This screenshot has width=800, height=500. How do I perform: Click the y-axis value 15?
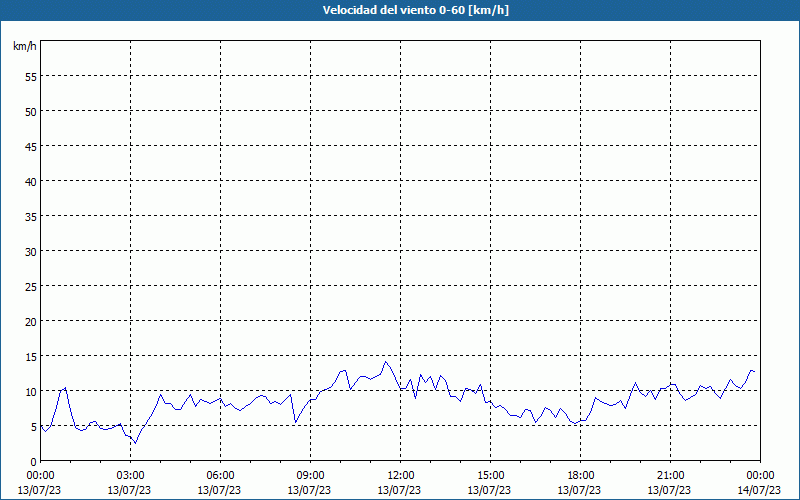[x=31, y=357]
